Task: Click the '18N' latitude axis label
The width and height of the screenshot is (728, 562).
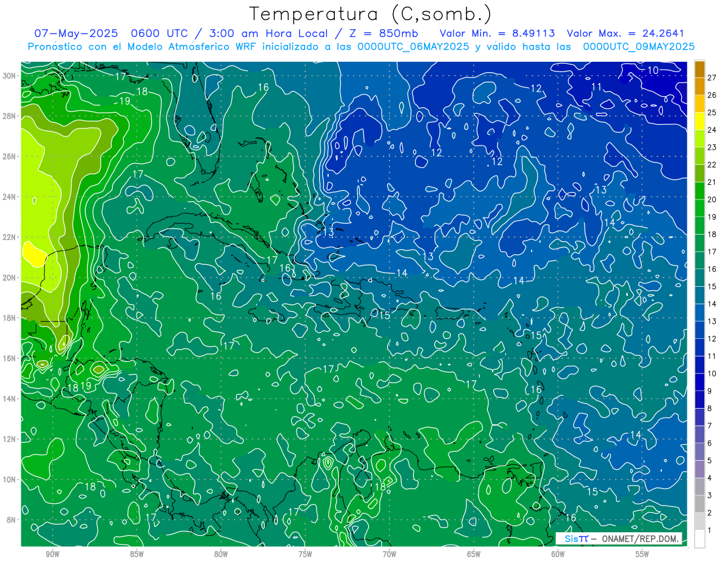Action: [9, 318]
